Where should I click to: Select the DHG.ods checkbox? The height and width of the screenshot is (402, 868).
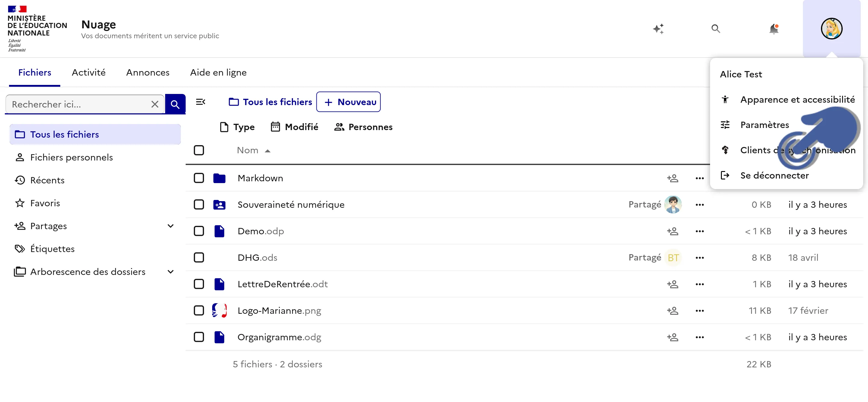(199, 257)
